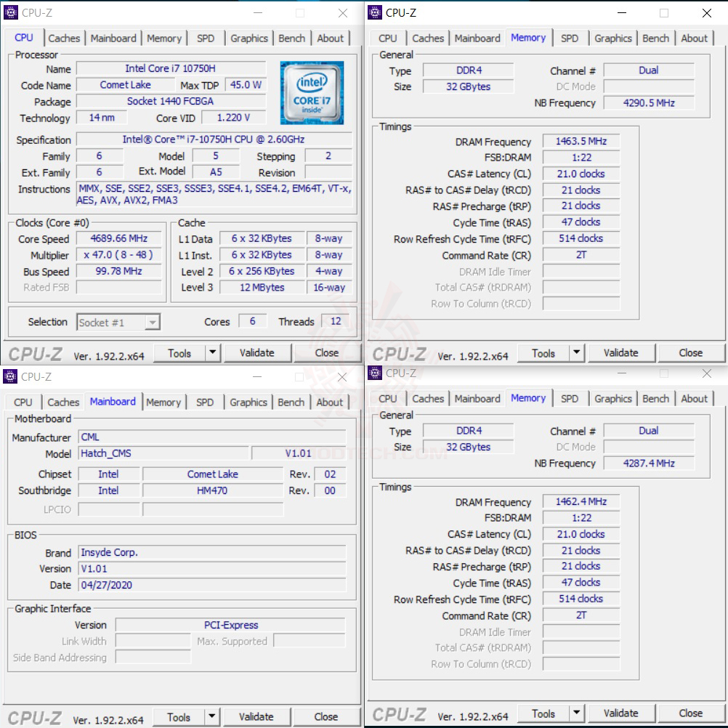The image size is (728, 728).
Task: Click Validate button in top-right Memory window
Action: click(620, 353)
